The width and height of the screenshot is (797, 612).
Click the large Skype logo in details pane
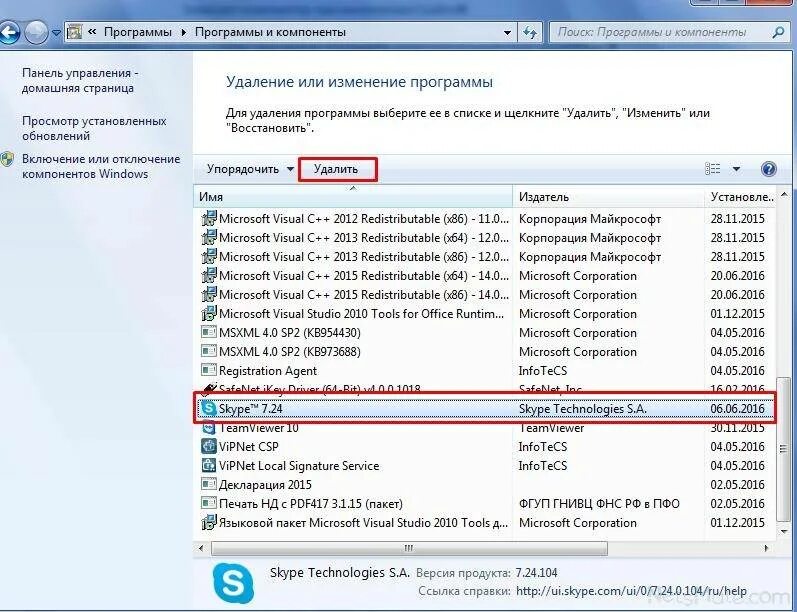point(233,583)
